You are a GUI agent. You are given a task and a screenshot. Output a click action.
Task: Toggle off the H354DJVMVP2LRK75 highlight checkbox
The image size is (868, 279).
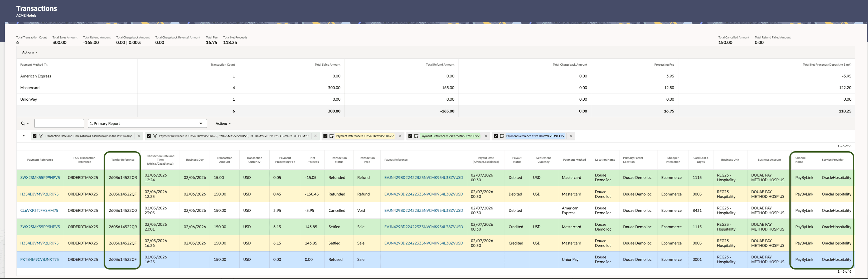325,136
